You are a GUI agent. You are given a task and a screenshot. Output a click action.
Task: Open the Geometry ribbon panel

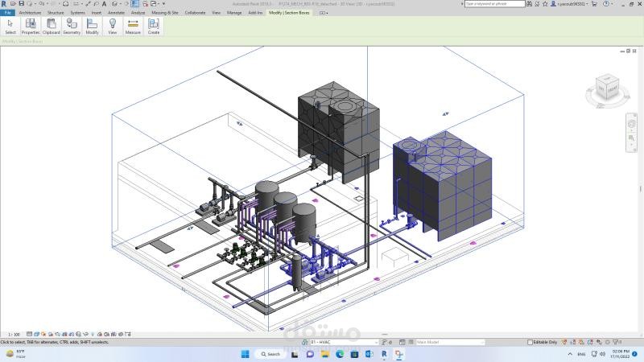point(72,27)
